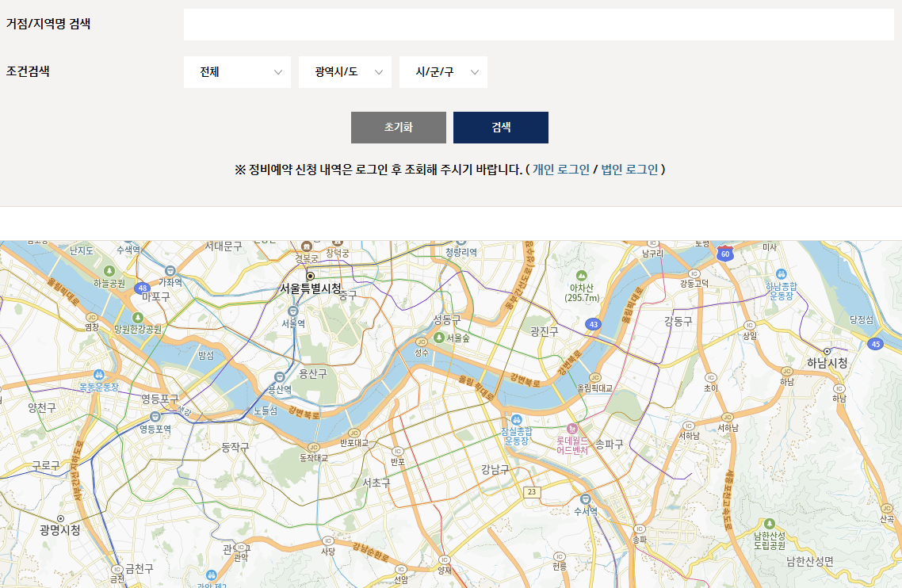Click the 송파구 label on map

610,444
